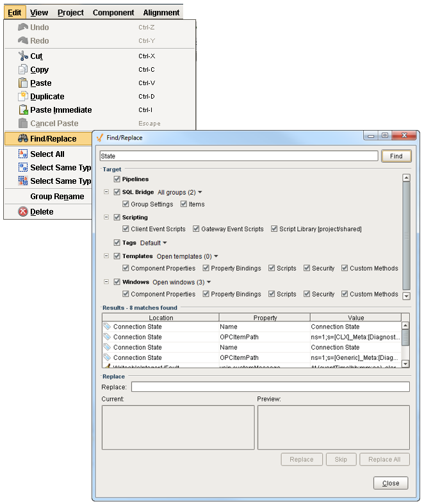Open the Project menu

tap(70, 12)
